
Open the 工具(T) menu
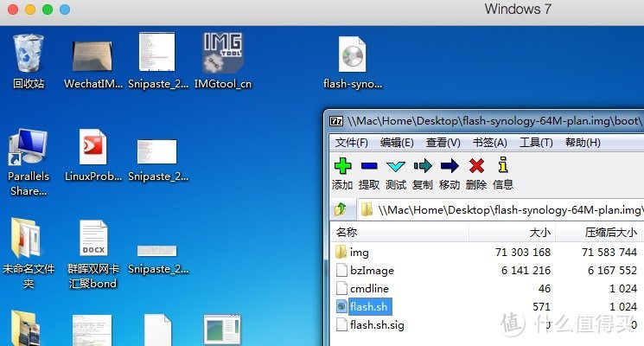click(x=536, y=143)
